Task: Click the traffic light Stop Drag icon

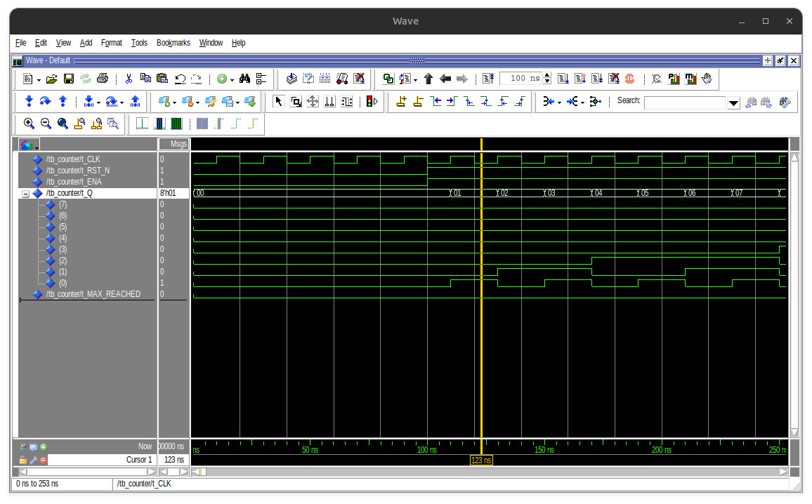Action: 372,102
